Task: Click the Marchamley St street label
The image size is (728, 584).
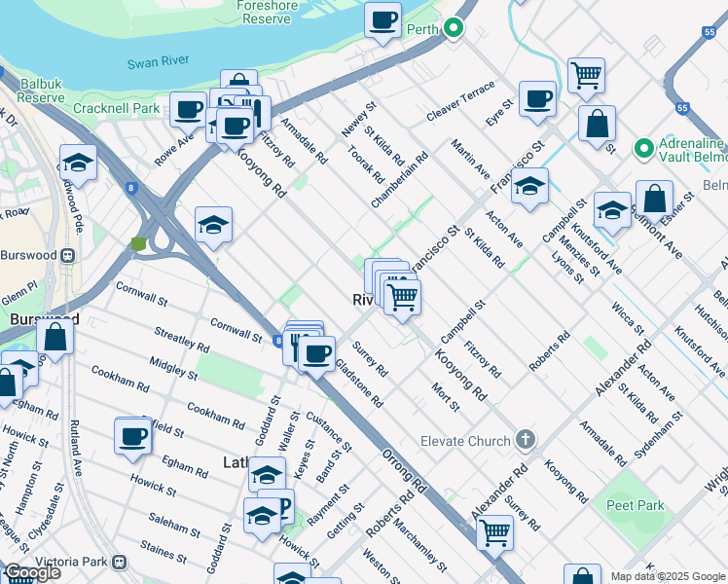Action: point(419,545)
